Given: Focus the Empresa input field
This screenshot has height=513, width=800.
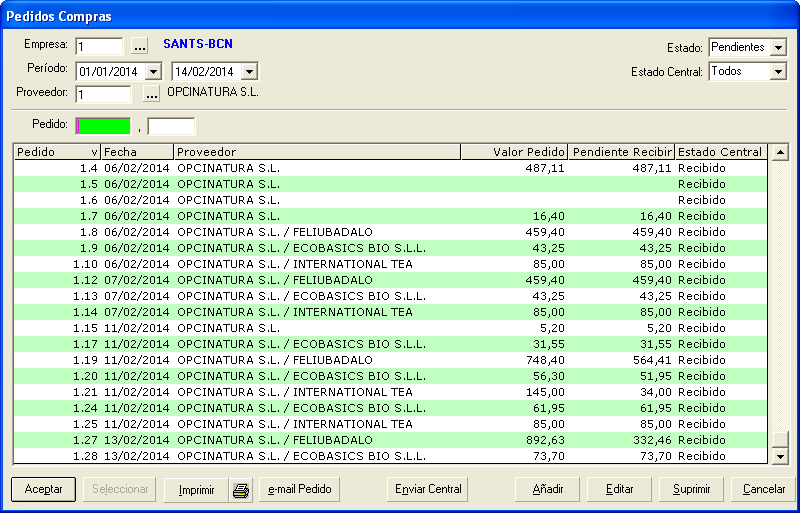Looking at the screenshot, I should point(99,46).
